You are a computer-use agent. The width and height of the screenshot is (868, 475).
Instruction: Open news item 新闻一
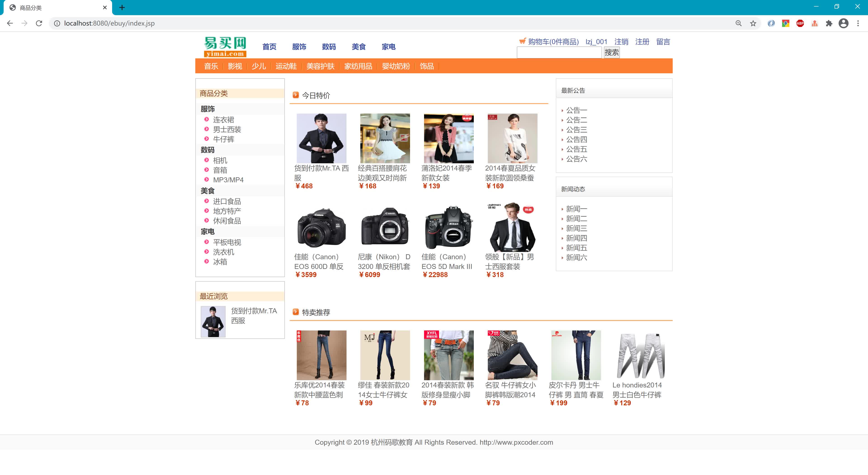click(577, 209)
